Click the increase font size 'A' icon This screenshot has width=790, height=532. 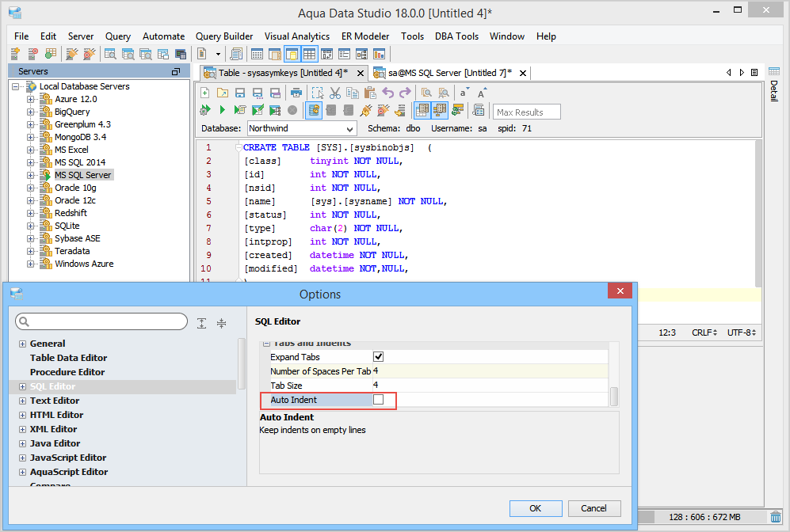482,93
